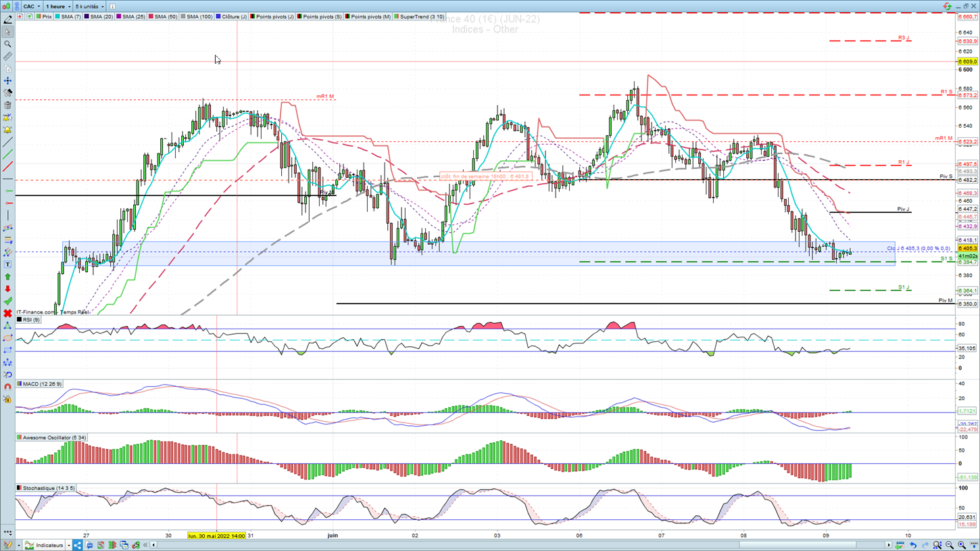Click the calendar date icon at bottom right
This screenshot has height=551, width=980.
point(900,545)
